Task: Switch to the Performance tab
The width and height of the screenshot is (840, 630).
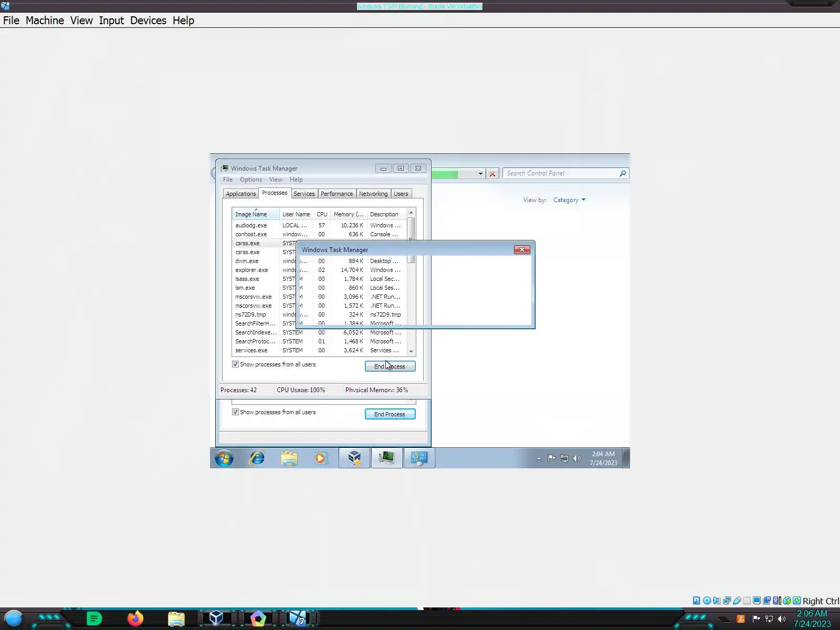Action: coord(337,194)
